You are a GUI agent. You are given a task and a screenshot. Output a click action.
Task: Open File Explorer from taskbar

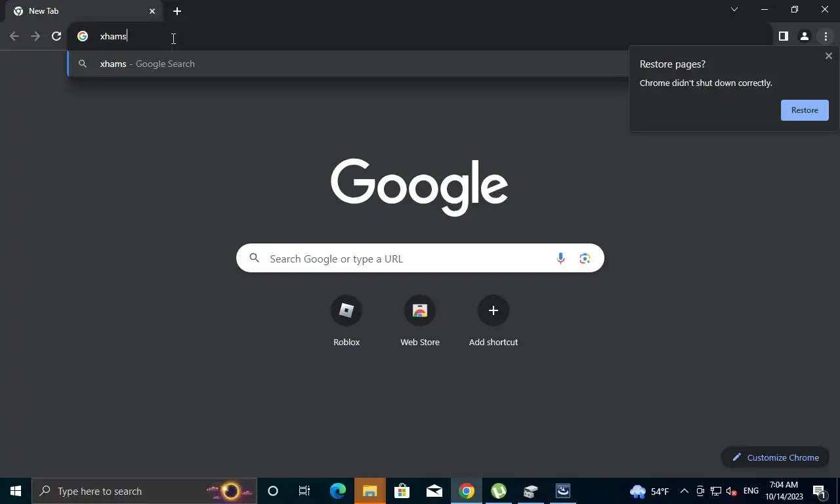pos(370,491)
